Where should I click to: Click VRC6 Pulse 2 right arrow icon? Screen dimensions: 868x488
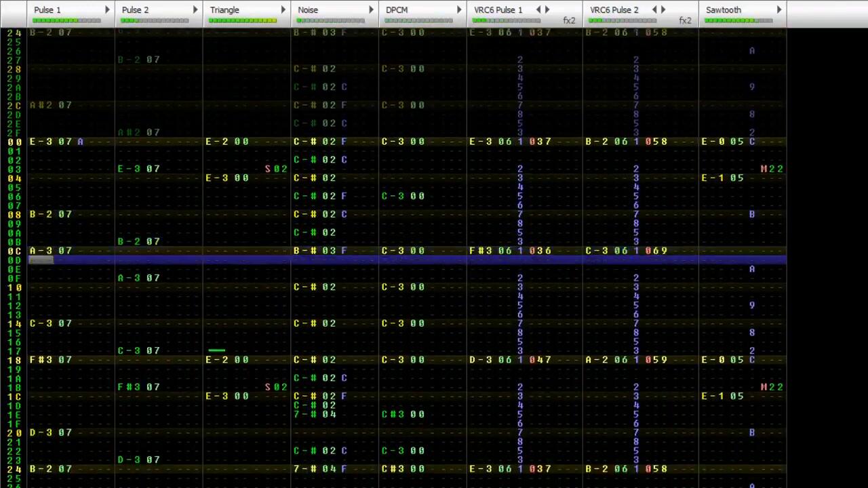(663, 10)
